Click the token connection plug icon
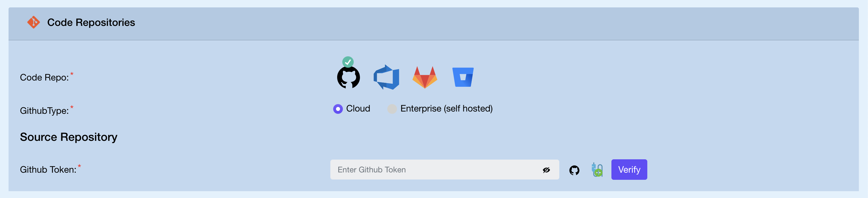This screenshot has width=868, height=198. coord(597,170)
